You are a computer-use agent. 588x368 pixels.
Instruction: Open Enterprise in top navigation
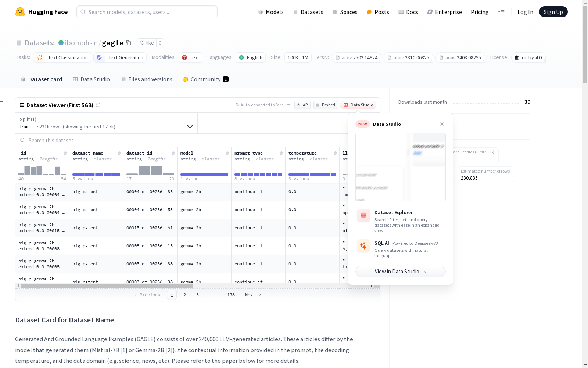445,12
